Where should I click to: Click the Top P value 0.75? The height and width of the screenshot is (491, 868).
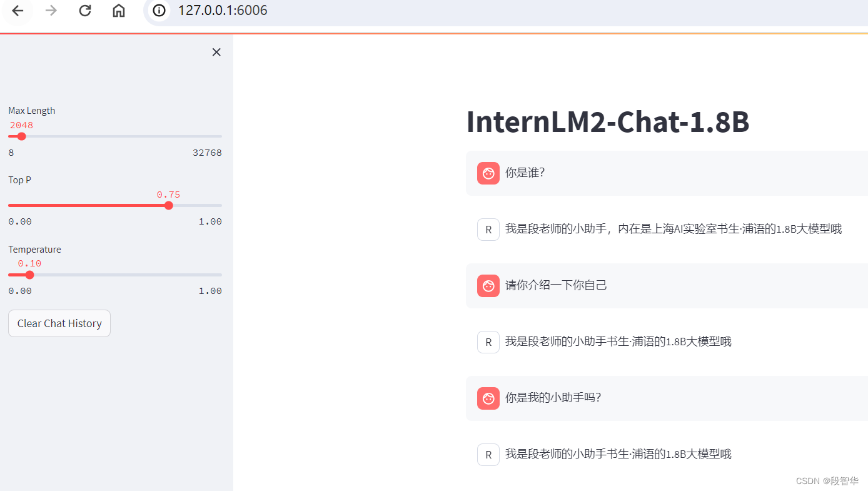click(x=168, y=195)
